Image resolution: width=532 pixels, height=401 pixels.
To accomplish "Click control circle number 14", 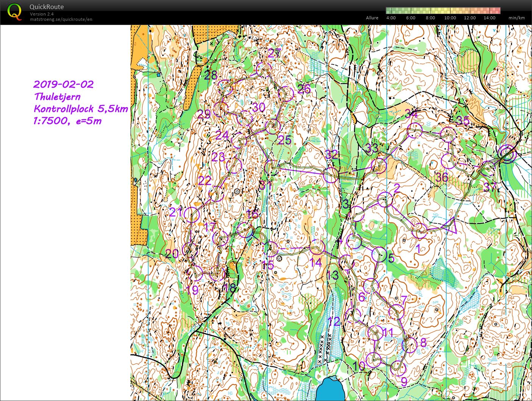I will 317,248.
